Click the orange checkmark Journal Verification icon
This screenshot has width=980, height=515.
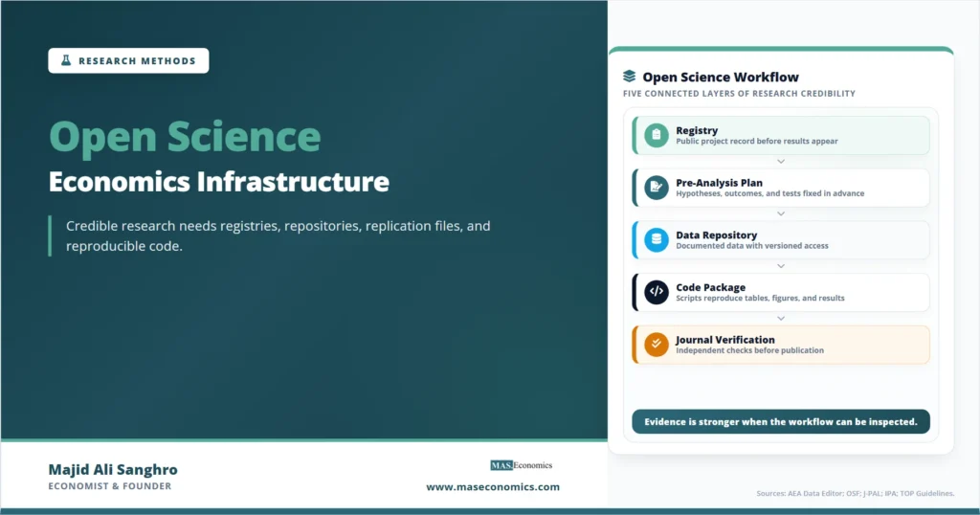pyautogui.click(x=657, y=345)
